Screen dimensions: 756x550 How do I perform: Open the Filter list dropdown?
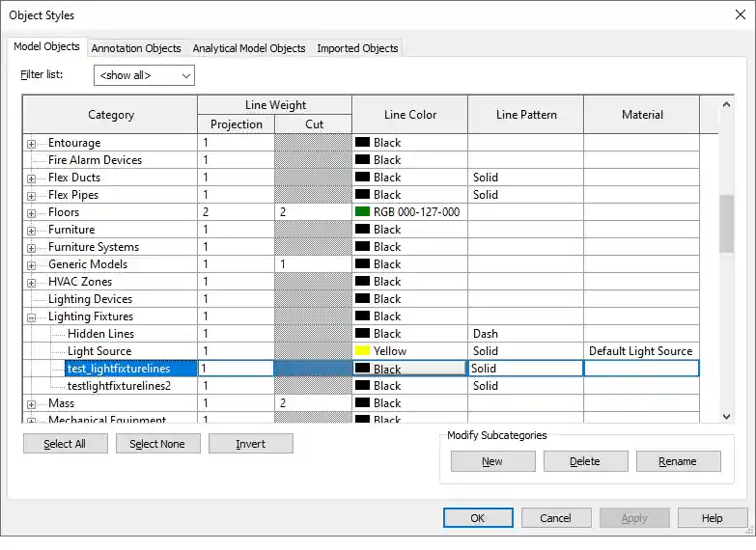point(144,75)
